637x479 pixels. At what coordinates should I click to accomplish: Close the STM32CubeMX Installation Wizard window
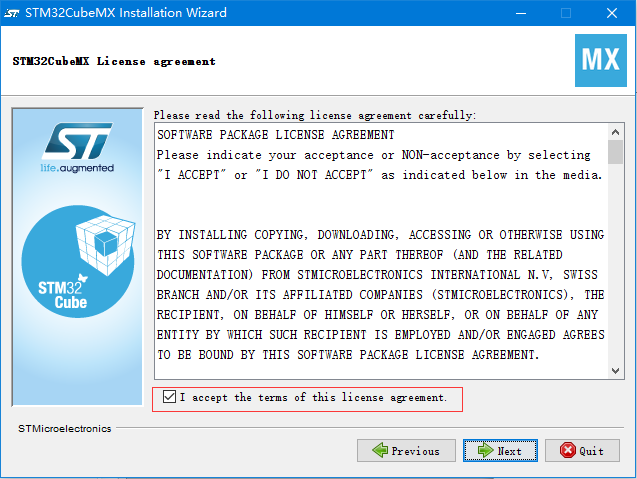pos(612,13)
